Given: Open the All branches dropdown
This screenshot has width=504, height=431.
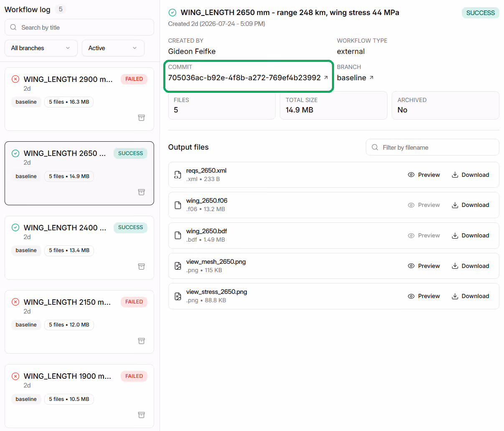Looking at the screenshot, I should tap(41, 48).
